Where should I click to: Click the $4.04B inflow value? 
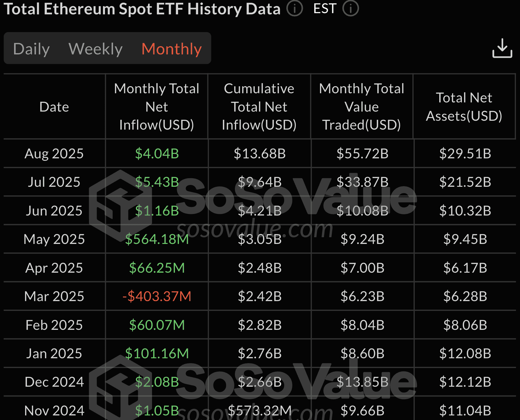156,154
